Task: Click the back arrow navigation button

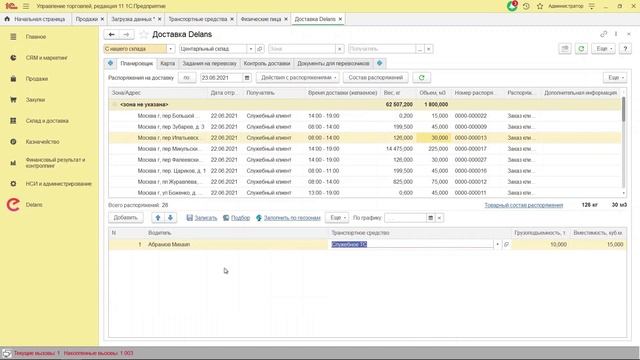Action: tap(111, 35)
